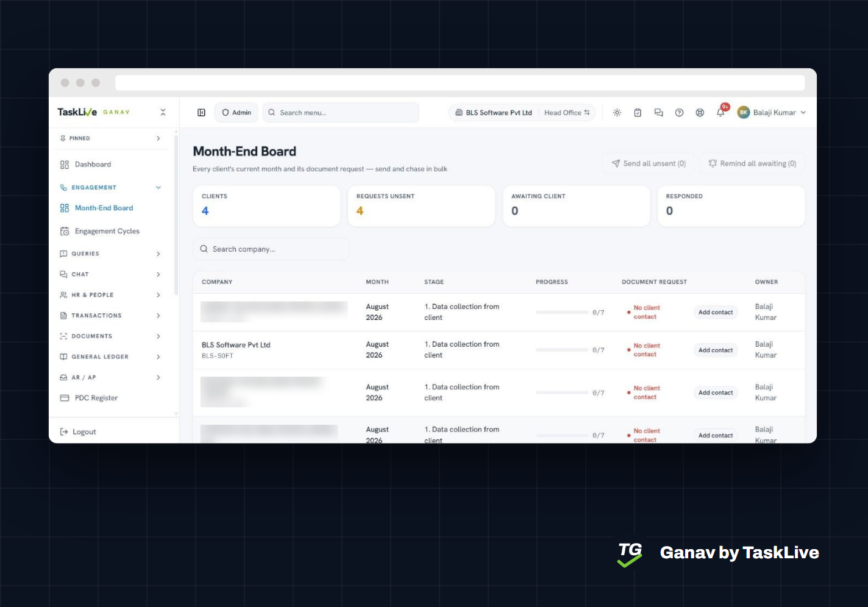
Task: Focus the Search menu field
Action: coord(341,113)
